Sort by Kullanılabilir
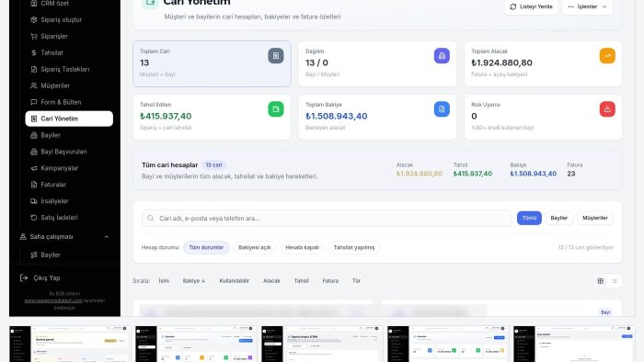The image size is (644, 362). click(x=234, y=281)
